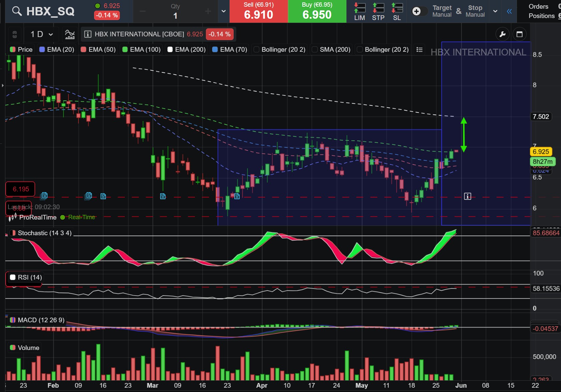The width and height of the screenshot is (561, 392).
Task: Open the chart style icon next to 1 D
Action: pyautogui.click(x=70, y=34)
